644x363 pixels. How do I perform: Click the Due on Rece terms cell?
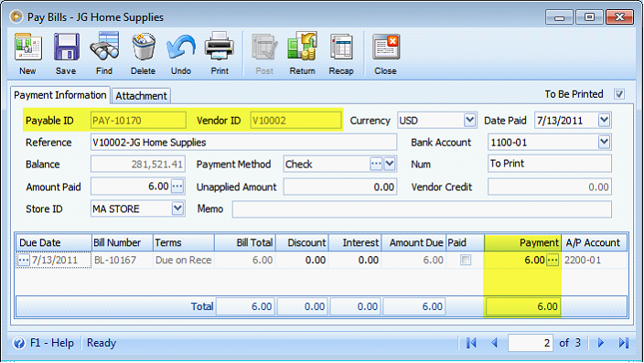click(184, 260)
